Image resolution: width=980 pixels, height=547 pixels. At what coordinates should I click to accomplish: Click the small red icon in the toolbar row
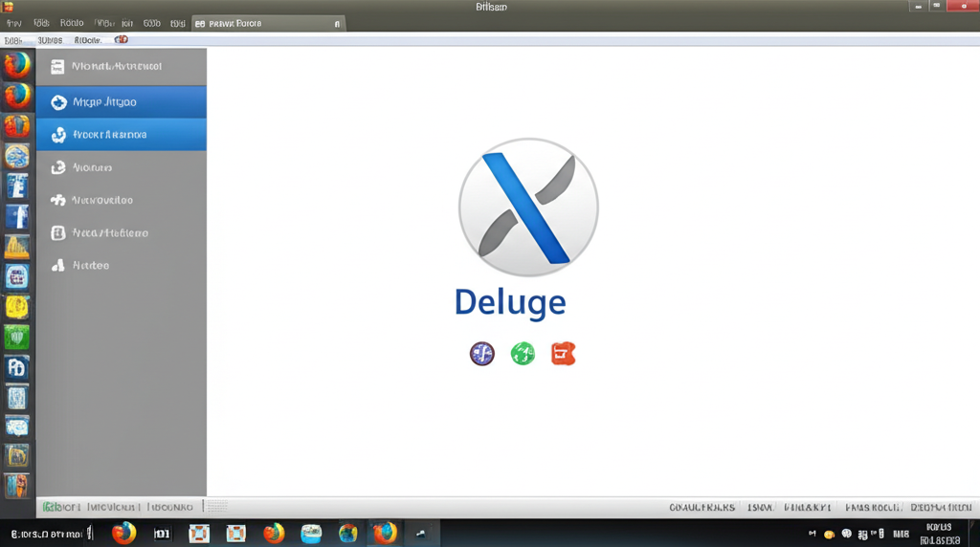coord(122,40)
